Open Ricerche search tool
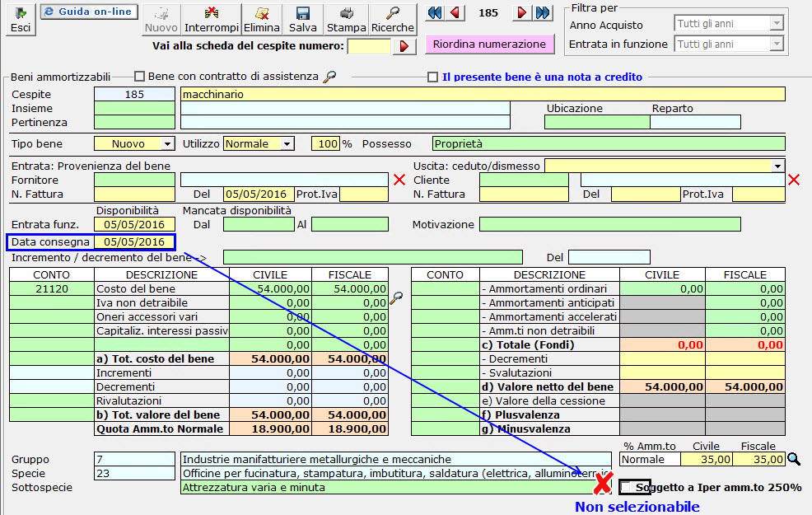Screen dimensions: 812x515 tap(393, 19)
